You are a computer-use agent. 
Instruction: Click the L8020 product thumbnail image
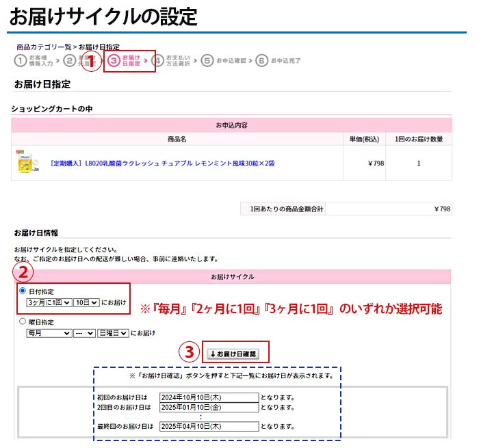27,163
